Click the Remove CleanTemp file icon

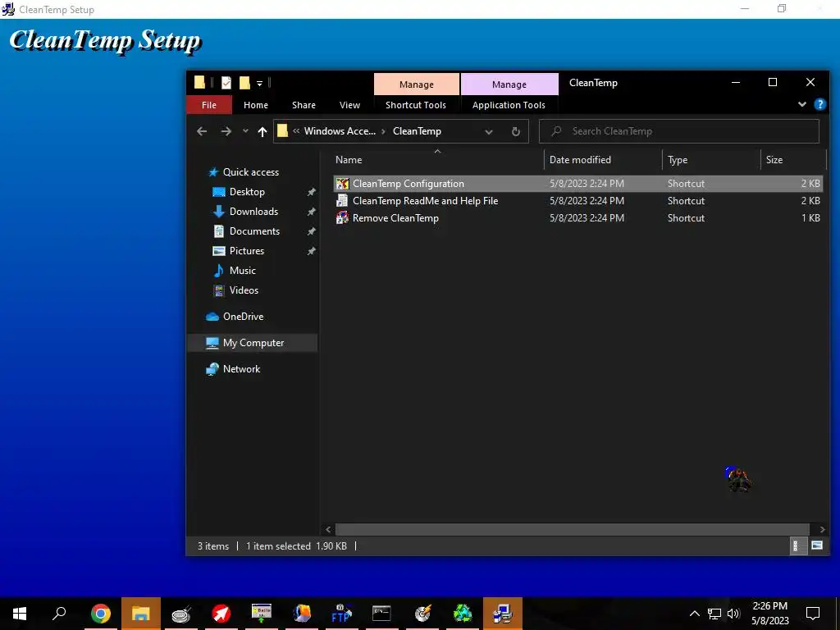[342, 218]
